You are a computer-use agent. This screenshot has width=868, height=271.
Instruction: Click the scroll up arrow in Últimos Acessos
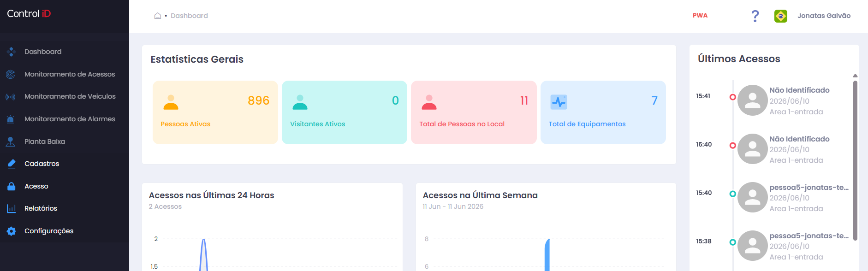[855, 76]
